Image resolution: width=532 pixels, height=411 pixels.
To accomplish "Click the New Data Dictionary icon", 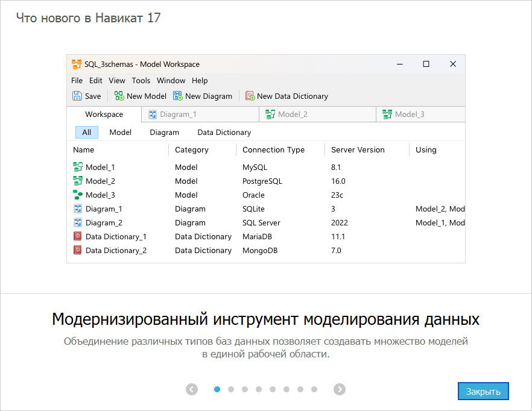I will (x=250, y=96).
